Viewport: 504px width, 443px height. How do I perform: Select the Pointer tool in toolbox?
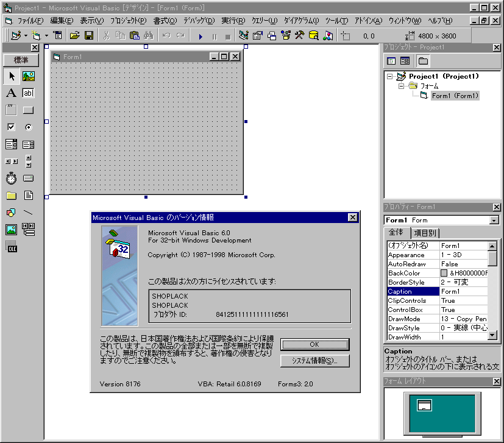coord(12,76)
